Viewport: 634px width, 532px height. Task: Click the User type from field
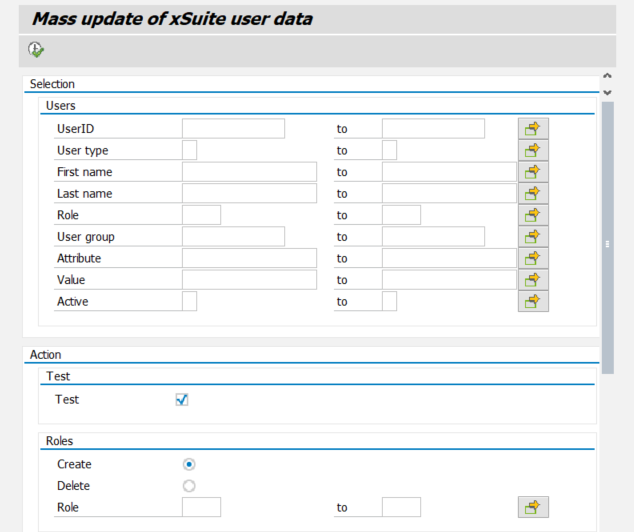pyautogui.click(x=189, y=150)
